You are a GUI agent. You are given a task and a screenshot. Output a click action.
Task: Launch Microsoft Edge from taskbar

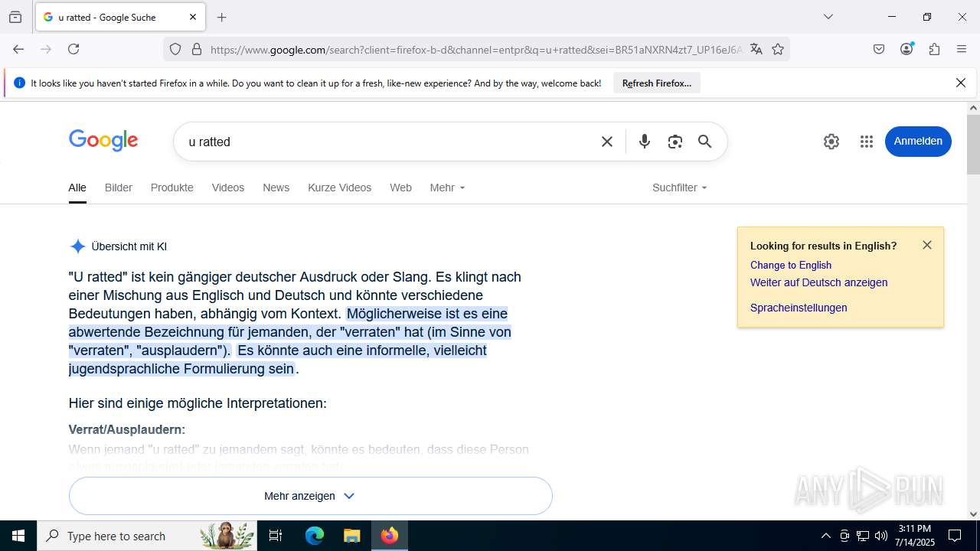(x=315, y=536)
